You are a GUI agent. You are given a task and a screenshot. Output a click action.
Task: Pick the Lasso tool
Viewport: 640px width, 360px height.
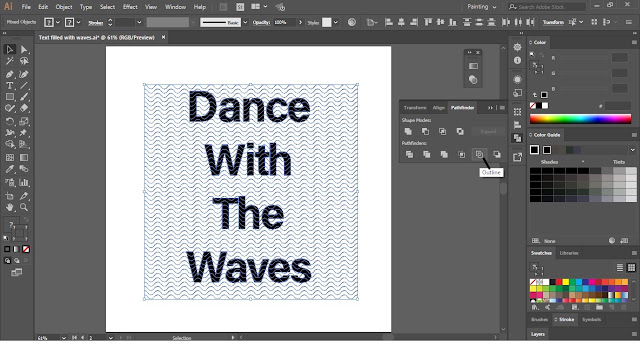point(24,61)
